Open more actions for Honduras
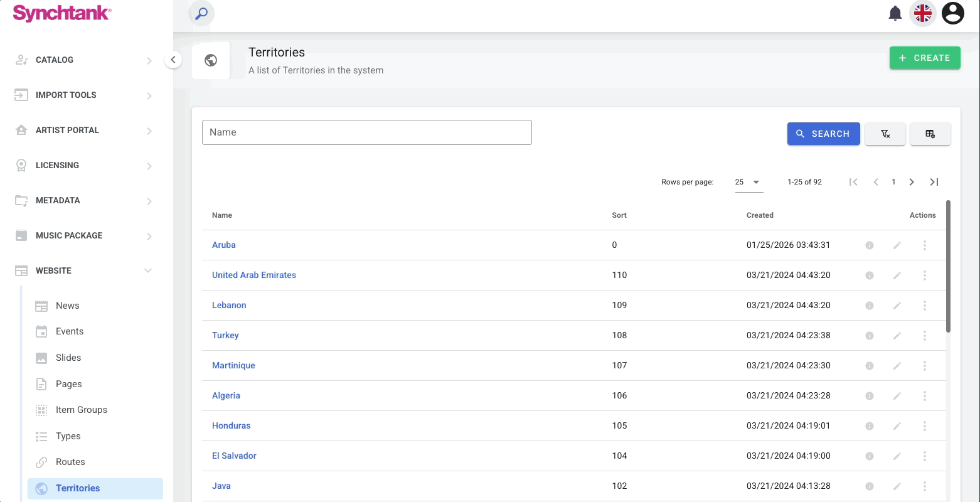Image resolution: width=980 pixels, height=502 pixels. 925,426
